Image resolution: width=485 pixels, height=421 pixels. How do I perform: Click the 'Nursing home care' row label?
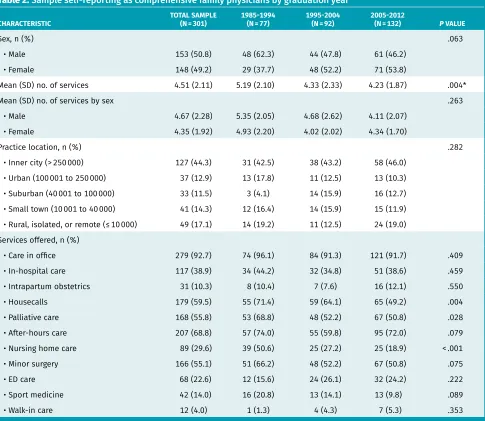[42, 349]
